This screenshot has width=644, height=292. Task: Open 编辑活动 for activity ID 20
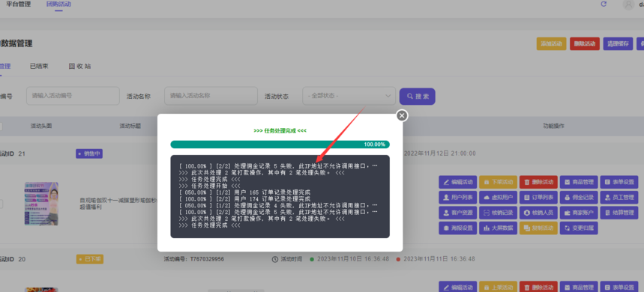coord(457,287)
